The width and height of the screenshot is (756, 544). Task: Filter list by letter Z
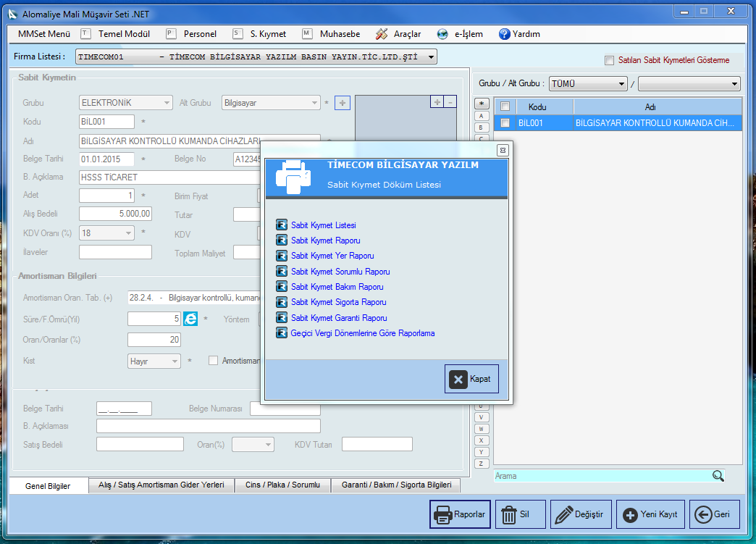point(481,464)
